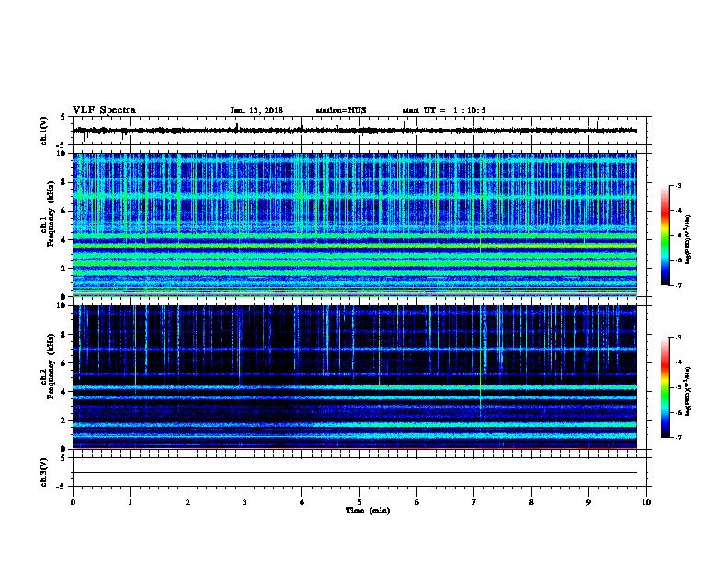Click time axis tick label 4

click(302, 502)
